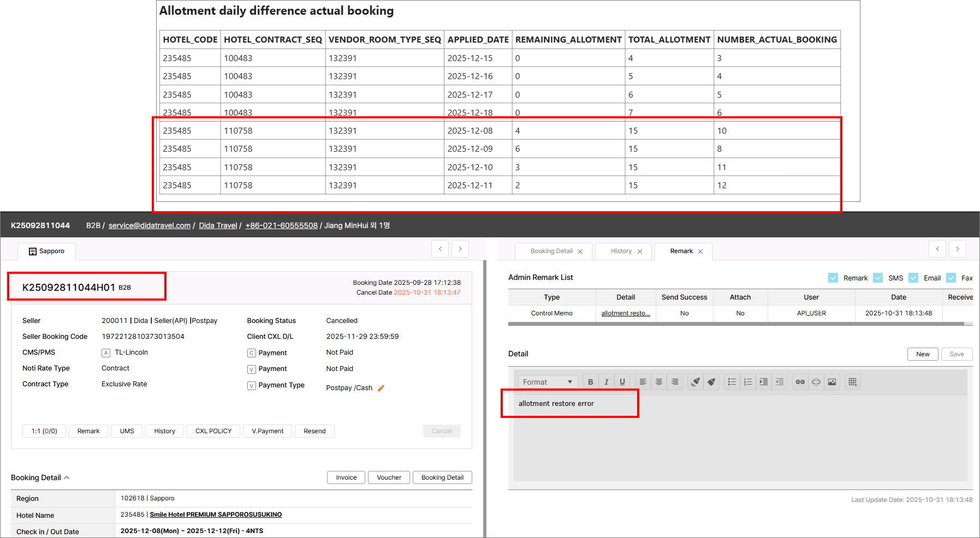The image size is (980, 538).
Task: Insert a numbered list in the editor
Action: 747,382
